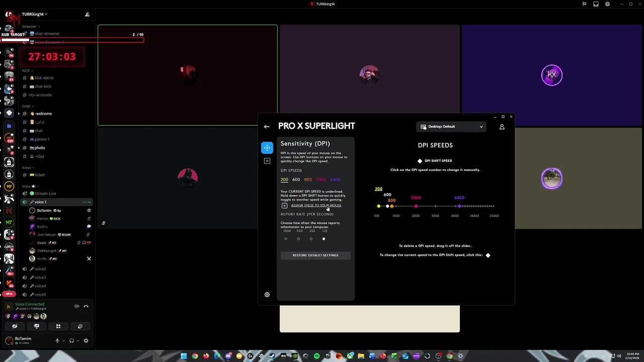Open Discord help question mark
Viewport: 644px width, 362px height.
[x=607, y=4]
